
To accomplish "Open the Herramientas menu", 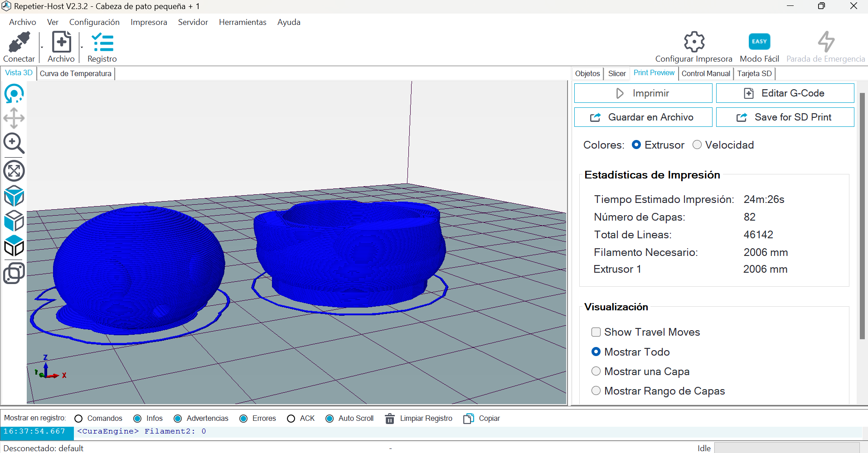I will pyautogui.click(x=242, y=22).
